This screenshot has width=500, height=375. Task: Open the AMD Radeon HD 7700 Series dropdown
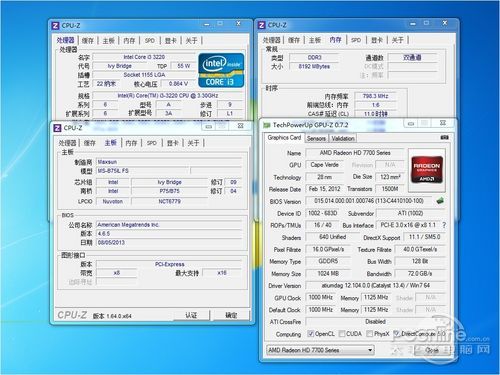pos(320,350)
